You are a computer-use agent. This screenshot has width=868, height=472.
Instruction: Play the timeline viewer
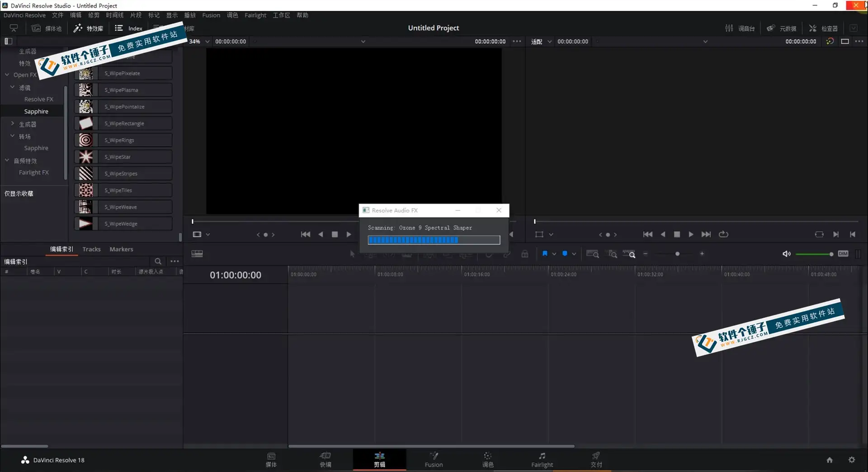click(x=691, y=234)
